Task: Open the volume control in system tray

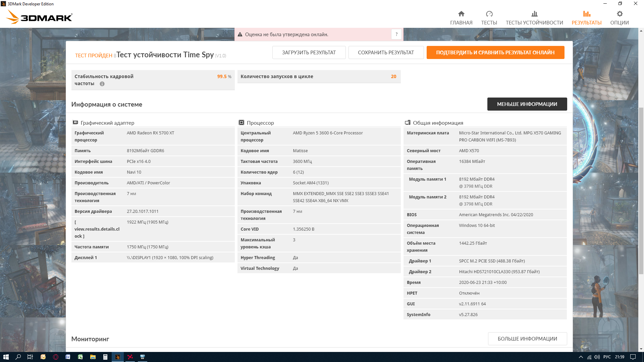Action: coord(597,357)
